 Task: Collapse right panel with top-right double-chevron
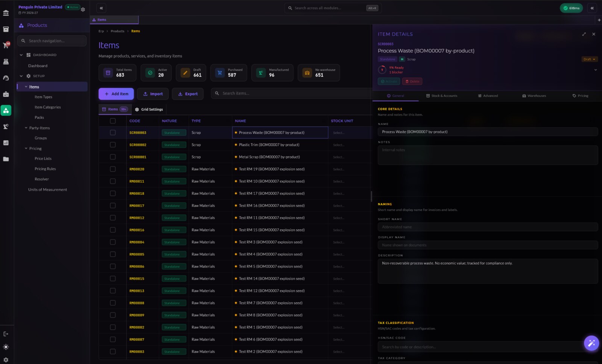tap(592, 8)
